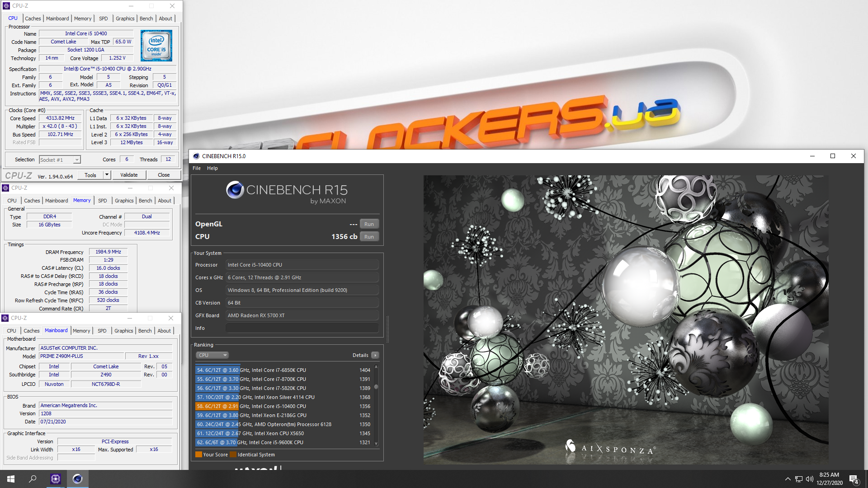Click the Memory CPU-Z window title icon

coord(5,188)
